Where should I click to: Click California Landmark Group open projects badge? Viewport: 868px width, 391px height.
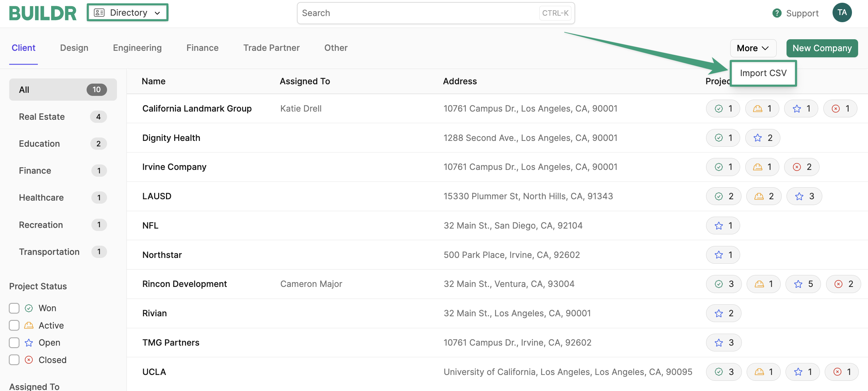click(x=801, y=108)
